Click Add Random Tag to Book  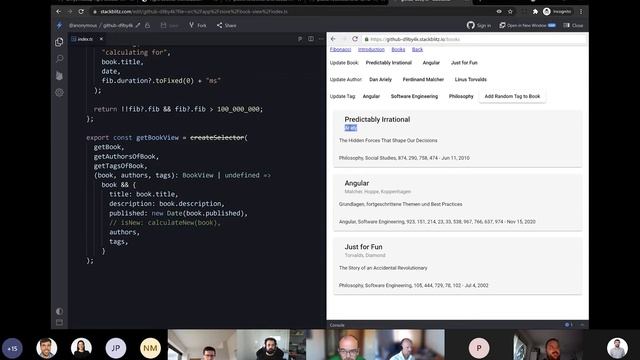512,96
